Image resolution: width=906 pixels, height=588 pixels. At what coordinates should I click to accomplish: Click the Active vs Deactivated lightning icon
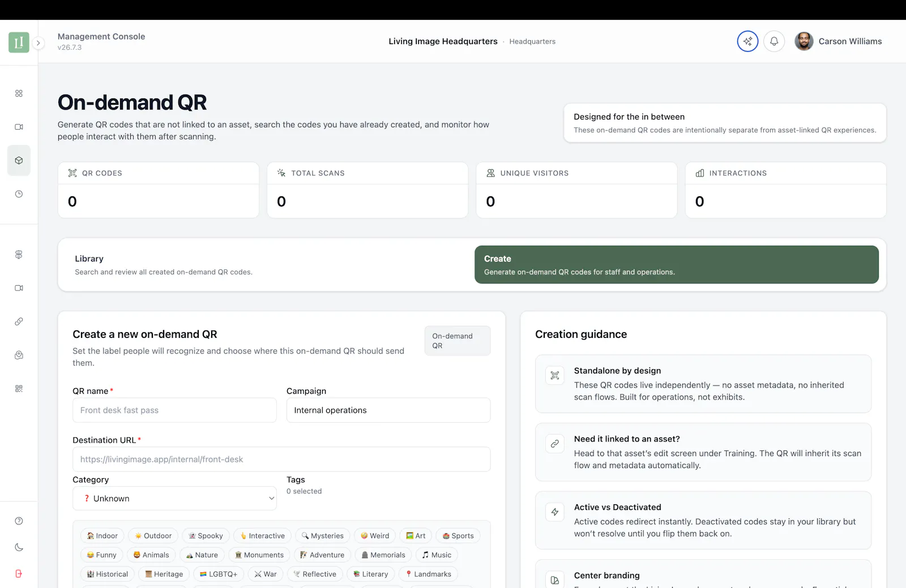pyautogui.click(x=555, y=512)
